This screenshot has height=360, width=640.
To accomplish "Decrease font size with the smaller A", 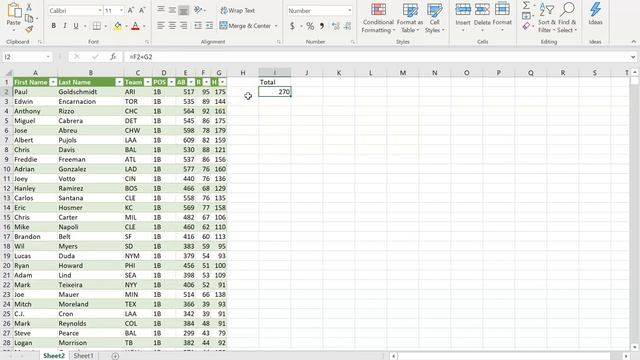I will coord(142,11).
